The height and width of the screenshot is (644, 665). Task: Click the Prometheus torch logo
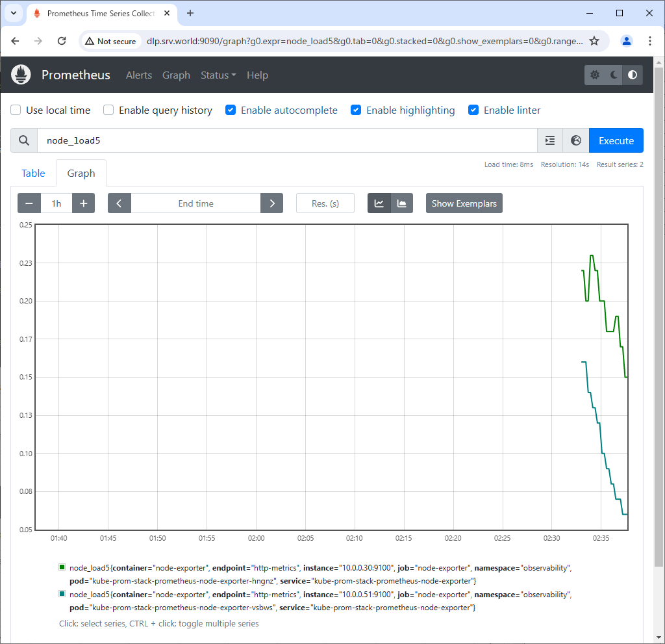21,75
